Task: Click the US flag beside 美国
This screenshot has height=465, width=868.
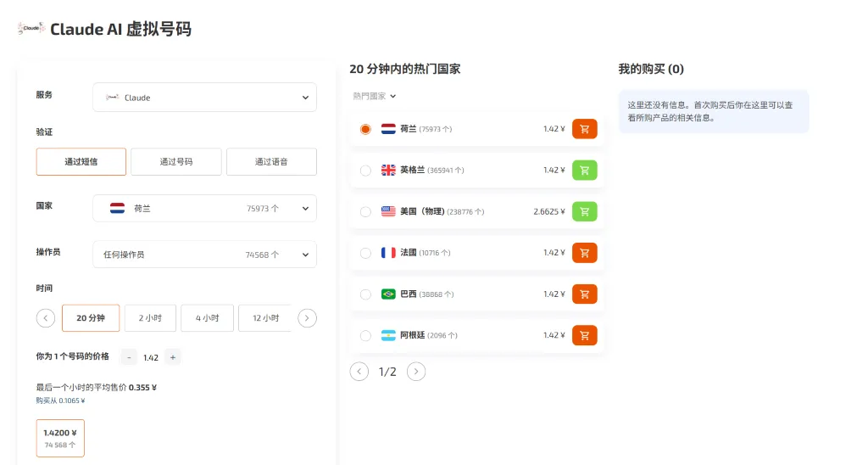Action: [388, 212]
